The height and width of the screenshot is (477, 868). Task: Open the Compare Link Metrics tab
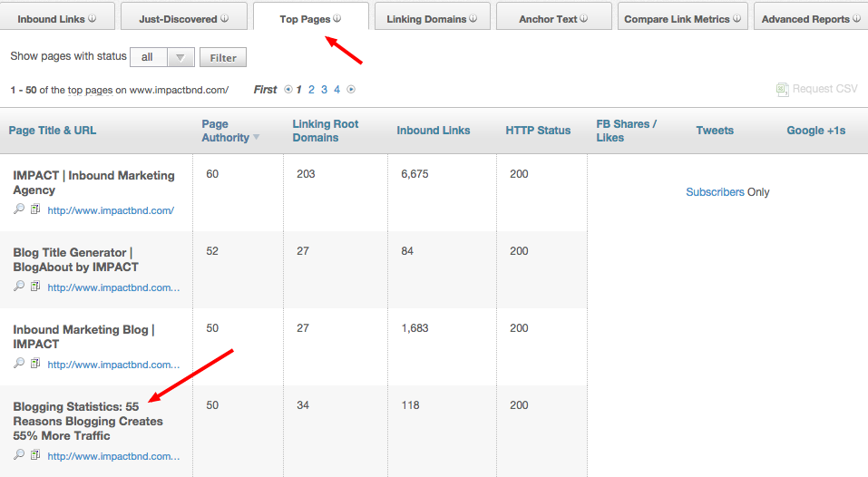point(683,16)
